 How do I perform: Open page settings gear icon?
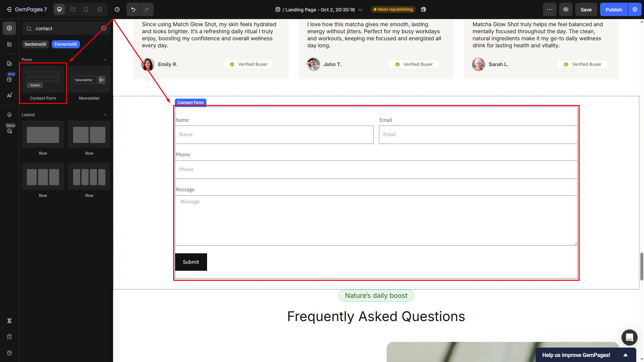[x=635, y=9]
